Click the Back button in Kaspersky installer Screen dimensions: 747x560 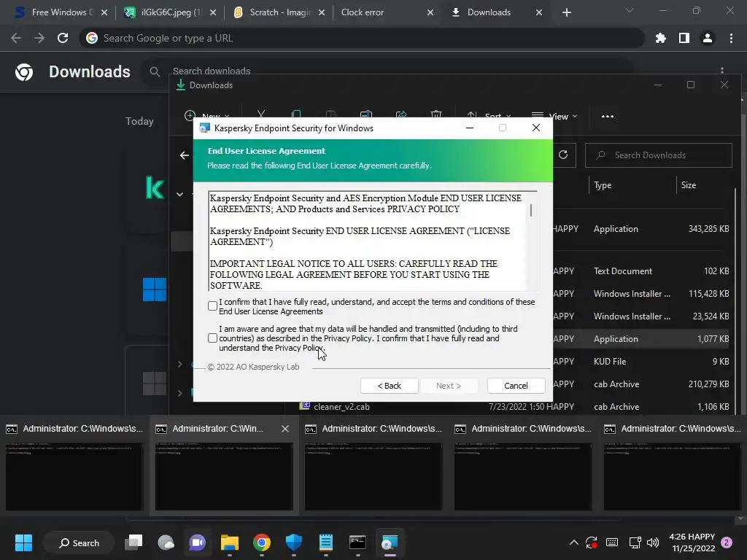(390, 386)
